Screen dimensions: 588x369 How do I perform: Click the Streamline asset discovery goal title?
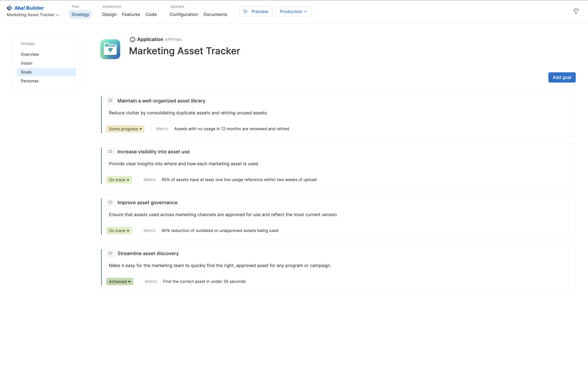click(148, 253)
